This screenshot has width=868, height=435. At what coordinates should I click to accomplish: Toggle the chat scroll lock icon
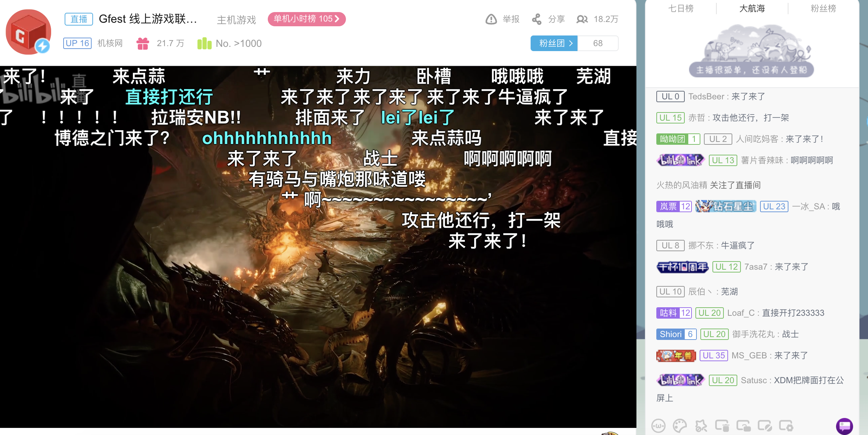click(743, 426)
